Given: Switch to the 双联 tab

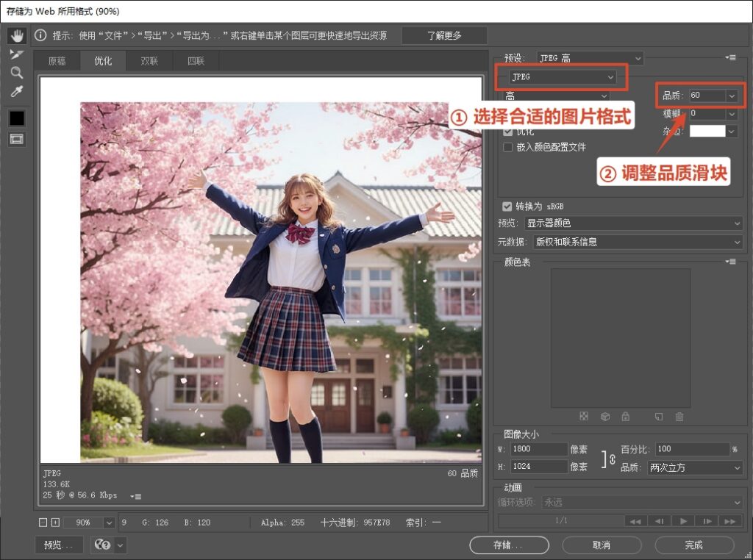Looking at the screenshot, I should pyautogui.click(x=149, y=61).
